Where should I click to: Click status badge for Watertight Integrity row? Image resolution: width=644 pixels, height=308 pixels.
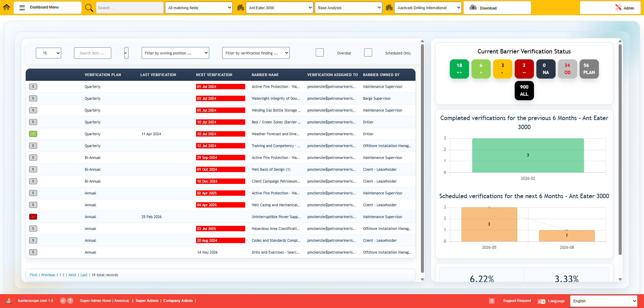click(x=33, y=98)
